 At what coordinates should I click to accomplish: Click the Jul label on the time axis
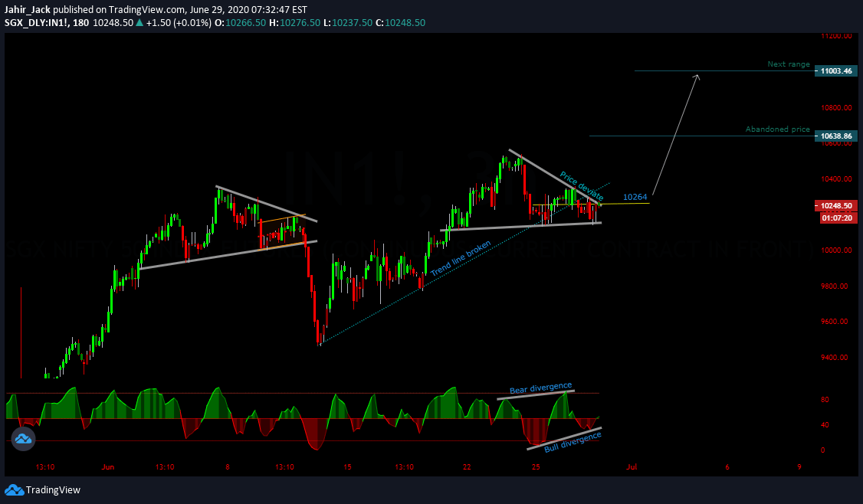632,466
